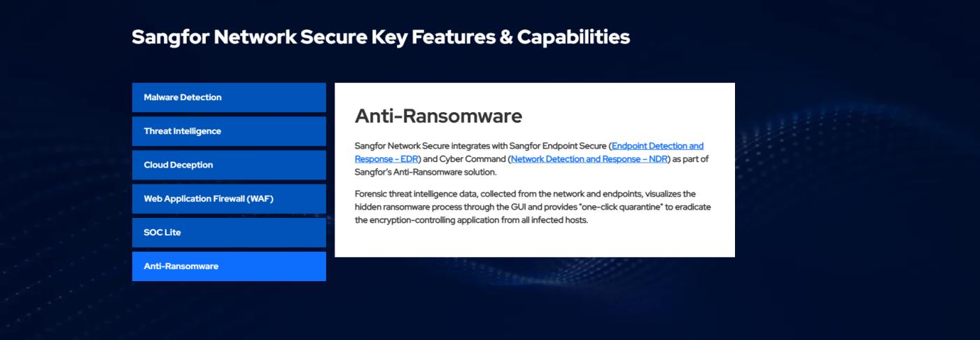Open the Malware Detection tab

point(229,97)
